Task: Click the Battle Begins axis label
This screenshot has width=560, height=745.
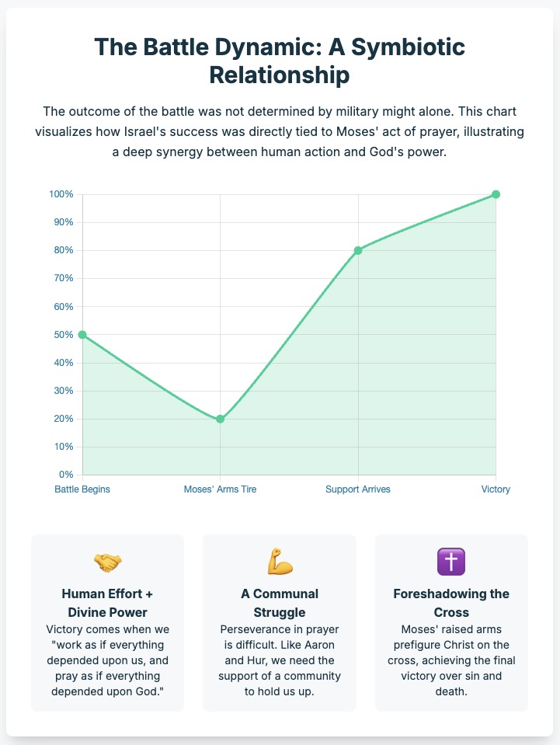Action: pyautogui.click(x=82, y=489)
